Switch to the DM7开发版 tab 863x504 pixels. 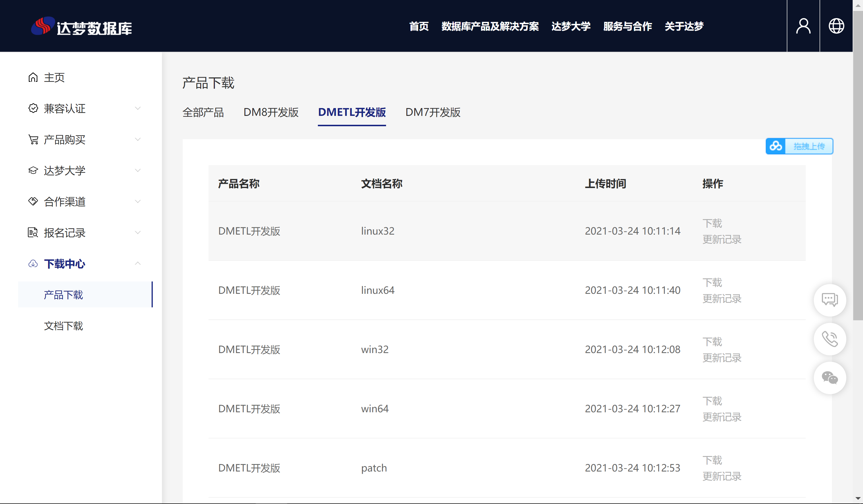click(x=433, y=112)
